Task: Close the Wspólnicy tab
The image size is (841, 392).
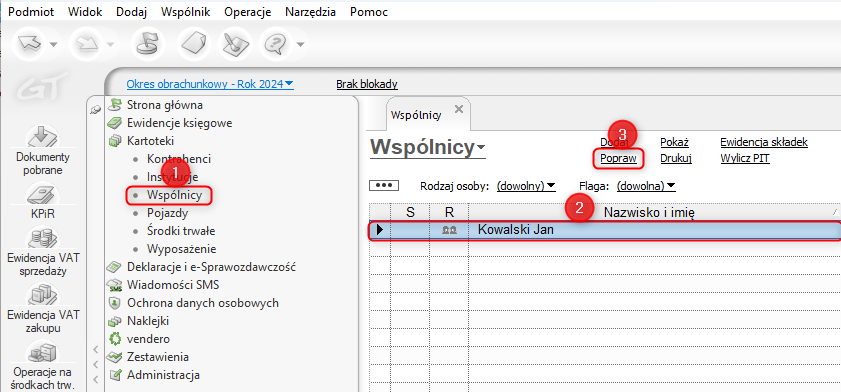Action: tap(459, 109)
